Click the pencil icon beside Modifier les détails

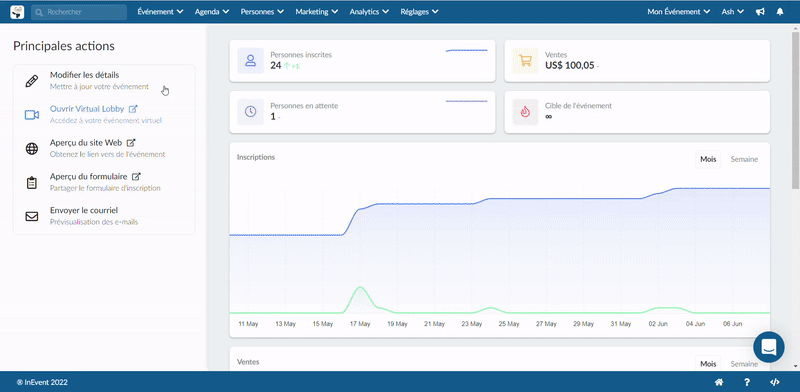tap(32, 81)
